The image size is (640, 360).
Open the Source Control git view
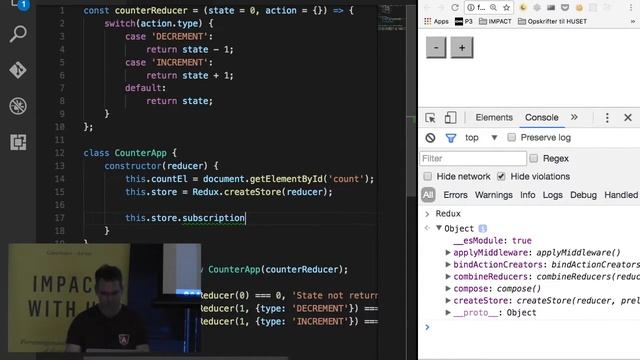[18, 70]
